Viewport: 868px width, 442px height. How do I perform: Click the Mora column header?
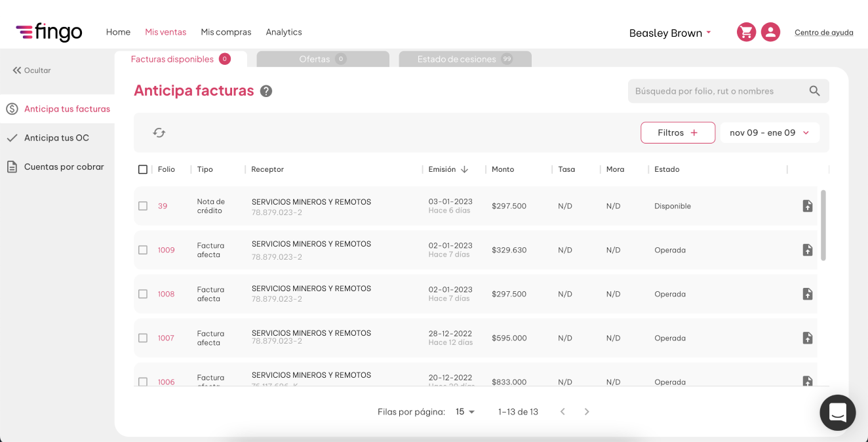(615, 169)
